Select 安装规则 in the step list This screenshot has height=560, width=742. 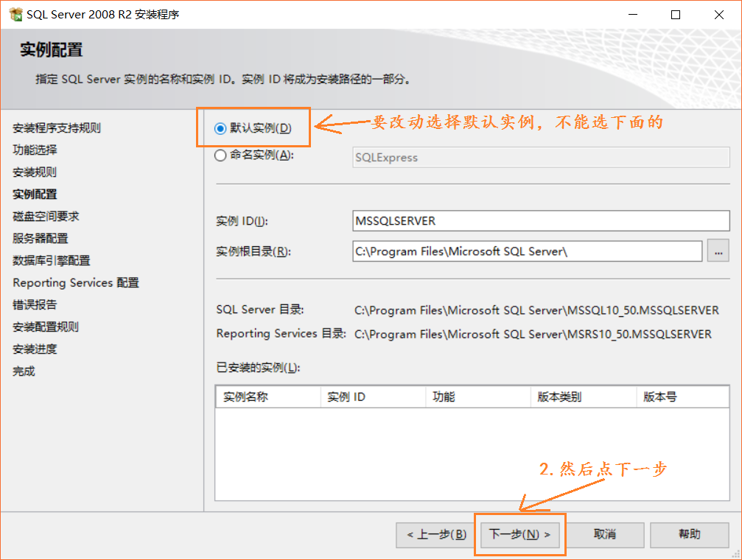pos(35,172)
